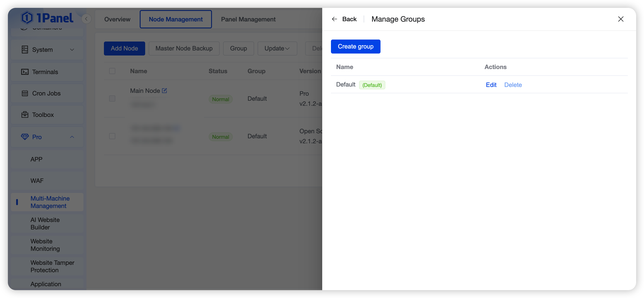Click the Terminals sidebar icon
The image size is (644, 298).
[x=25, y=72]
